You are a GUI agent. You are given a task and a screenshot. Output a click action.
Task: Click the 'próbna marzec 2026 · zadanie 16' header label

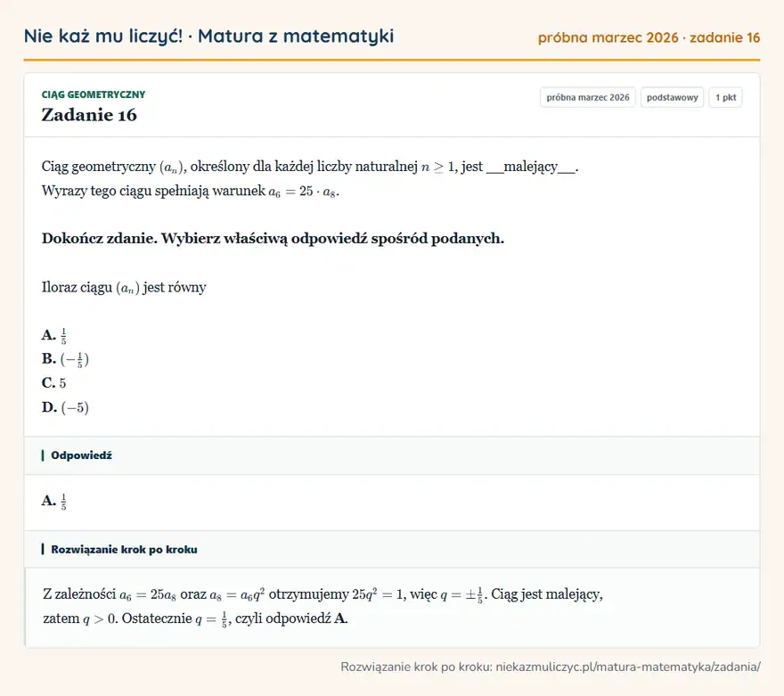coord(649,38)
